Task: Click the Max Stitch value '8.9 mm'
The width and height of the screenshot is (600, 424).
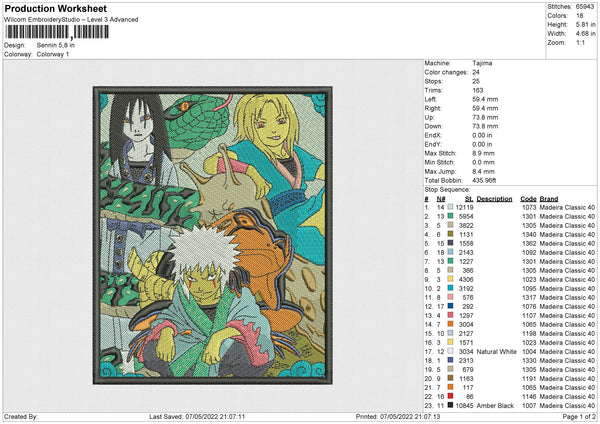Action: click(x=484, y=153)
